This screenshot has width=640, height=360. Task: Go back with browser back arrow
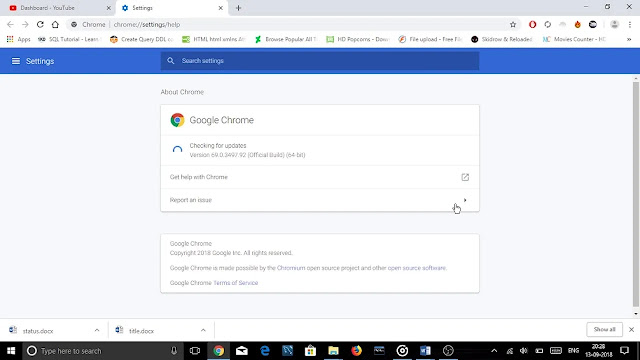(10, 24)
